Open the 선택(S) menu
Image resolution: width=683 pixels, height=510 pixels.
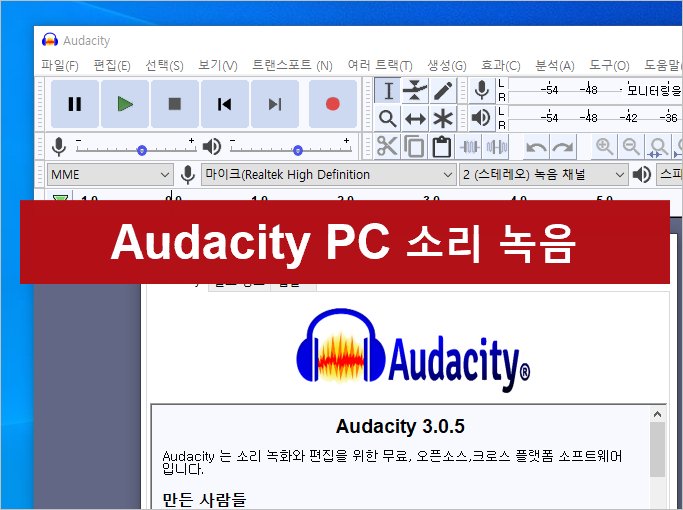click(x=164, y=65)
